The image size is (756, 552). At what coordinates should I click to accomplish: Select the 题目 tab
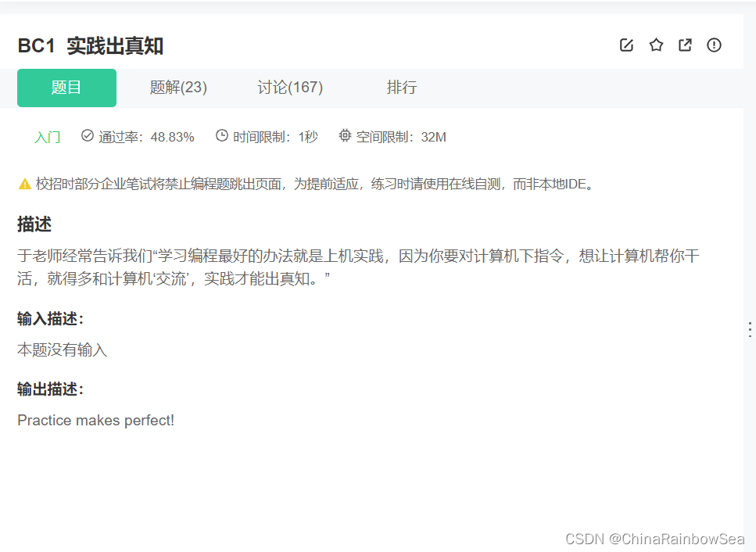(x=66, y=88)
